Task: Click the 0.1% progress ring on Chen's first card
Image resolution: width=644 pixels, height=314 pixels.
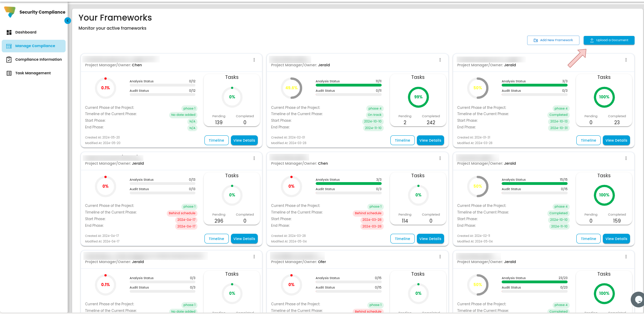Action: pos(105,88)
